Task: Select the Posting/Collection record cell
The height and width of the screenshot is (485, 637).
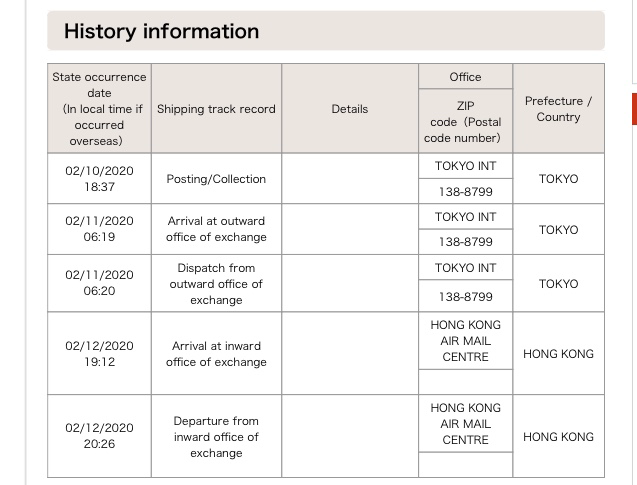Action: coord(216,179)
